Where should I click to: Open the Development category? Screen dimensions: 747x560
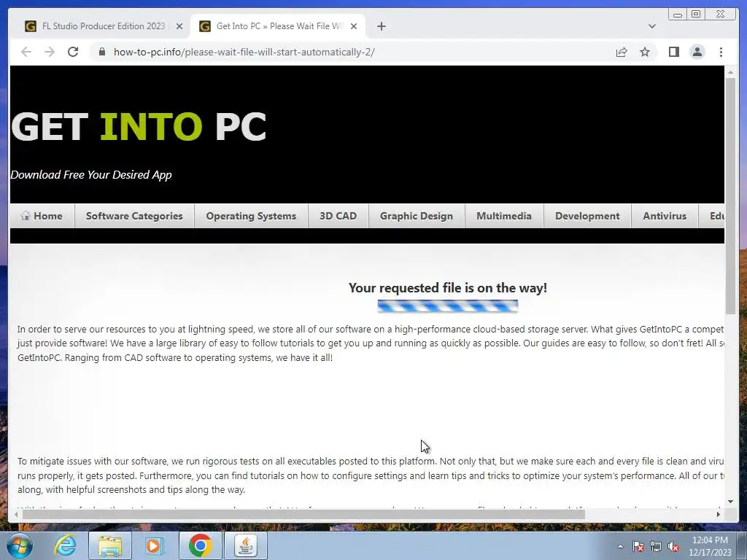point(587,216)
